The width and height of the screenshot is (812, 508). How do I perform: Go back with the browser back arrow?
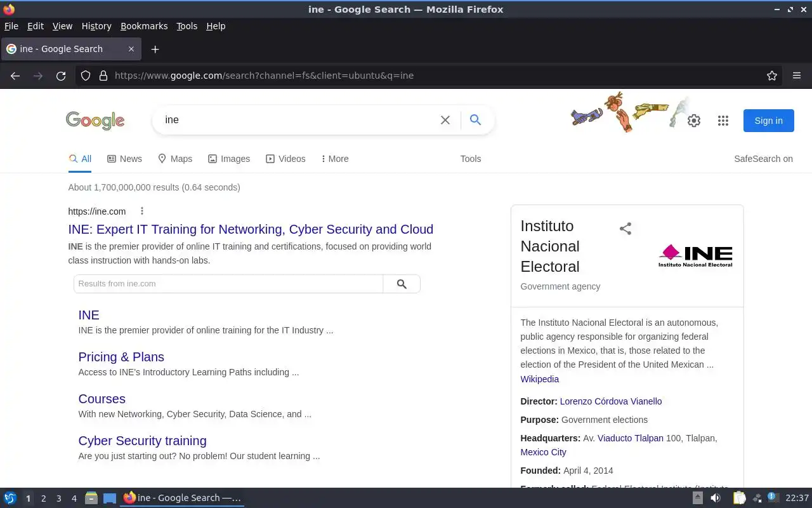(15, 76)
